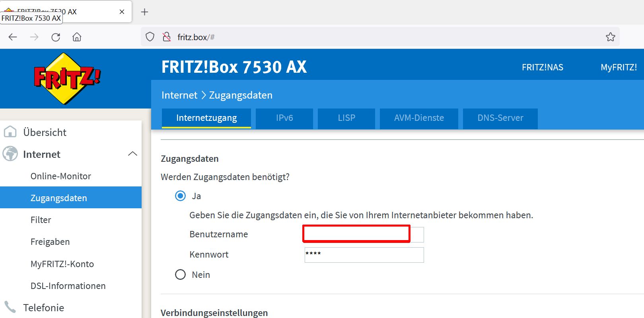Click the shield tracking protection icon
The width and height of the screenshot is (644, 318).
pyautogui.click(x=150, y=37)
